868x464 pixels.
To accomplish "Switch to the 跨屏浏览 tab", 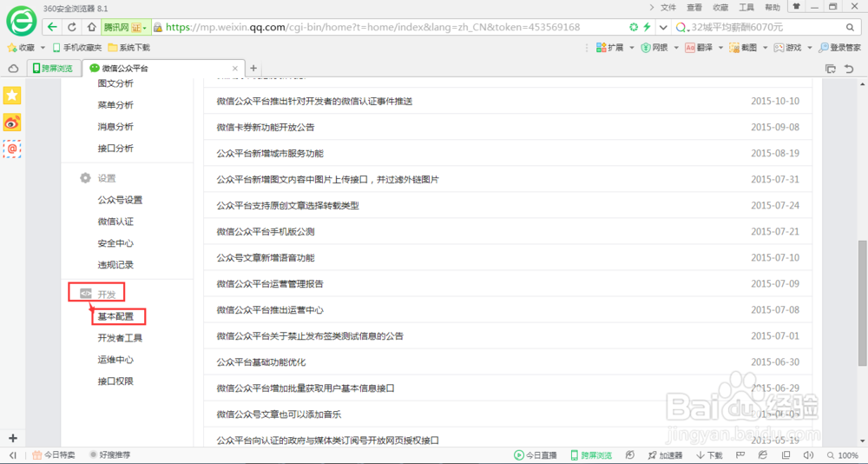I will point(53,69).
